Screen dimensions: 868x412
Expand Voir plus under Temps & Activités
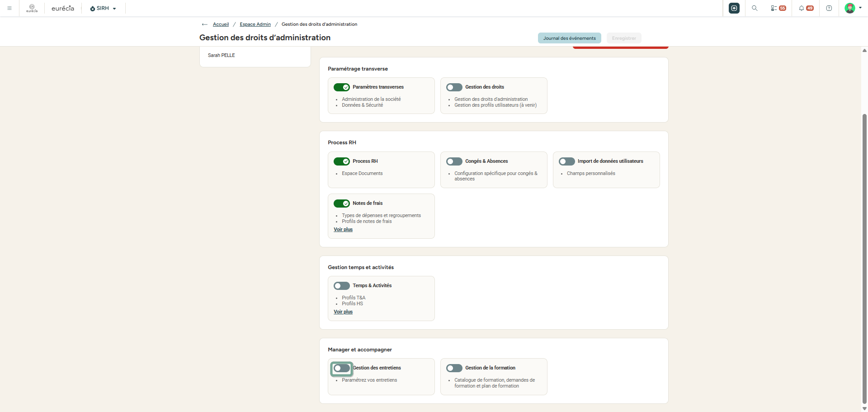pos(343,312)
